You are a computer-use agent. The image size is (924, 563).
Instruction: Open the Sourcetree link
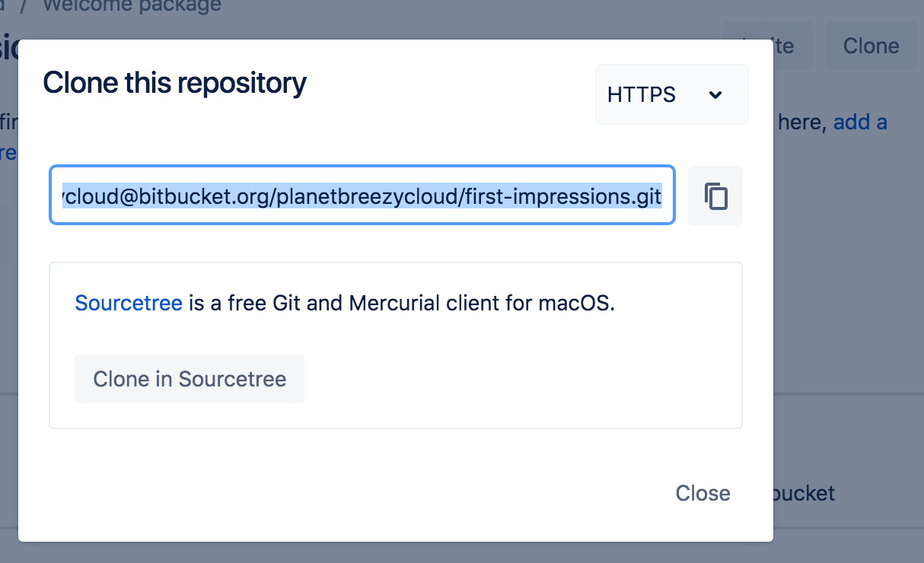[128, 303]
